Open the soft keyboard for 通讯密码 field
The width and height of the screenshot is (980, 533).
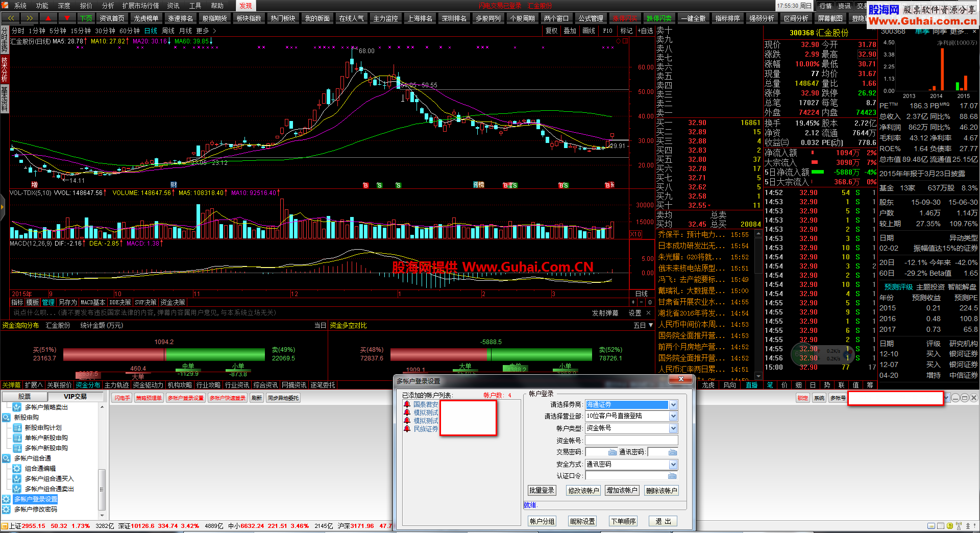[673, 452]
